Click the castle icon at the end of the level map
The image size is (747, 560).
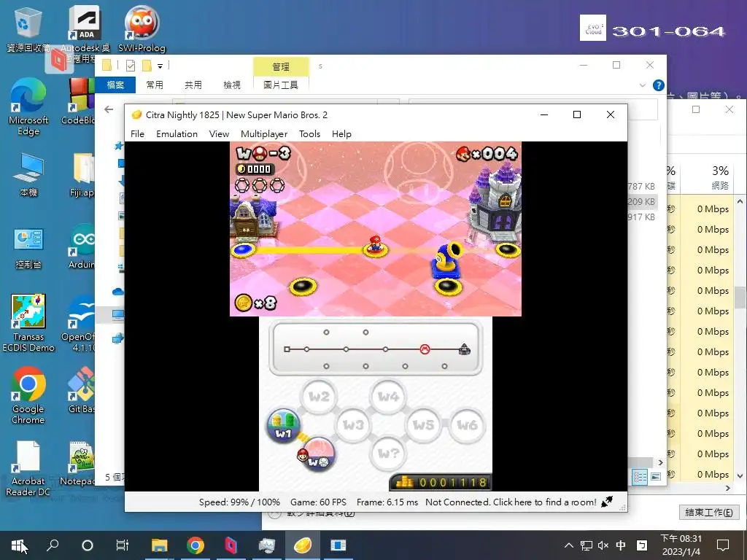(465, 349)
